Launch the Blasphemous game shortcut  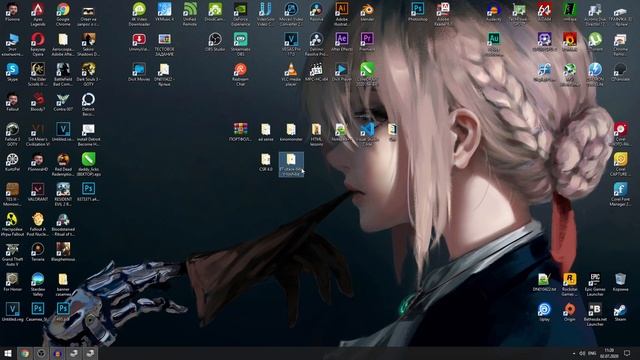pos(63,252)
